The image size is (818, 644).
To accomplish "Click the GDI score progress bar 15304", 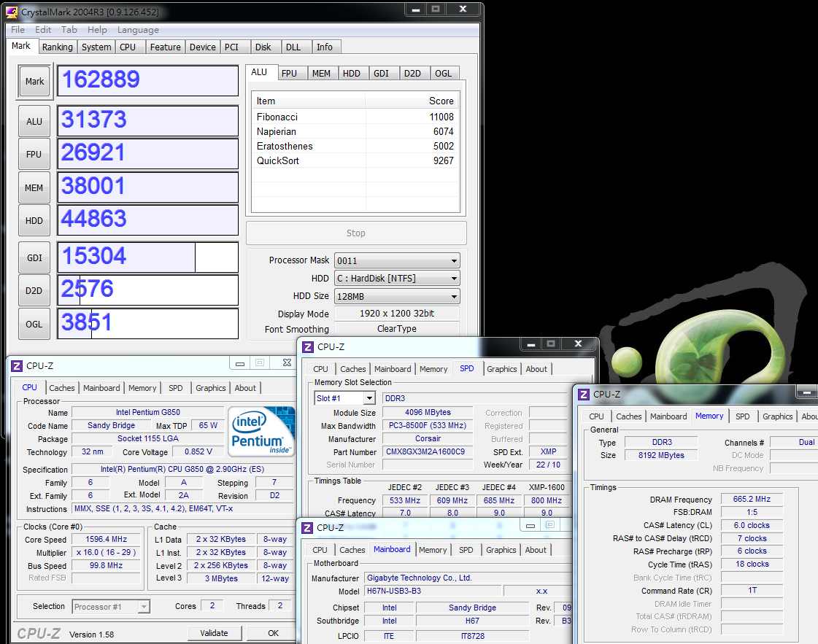I will point(147,257).
